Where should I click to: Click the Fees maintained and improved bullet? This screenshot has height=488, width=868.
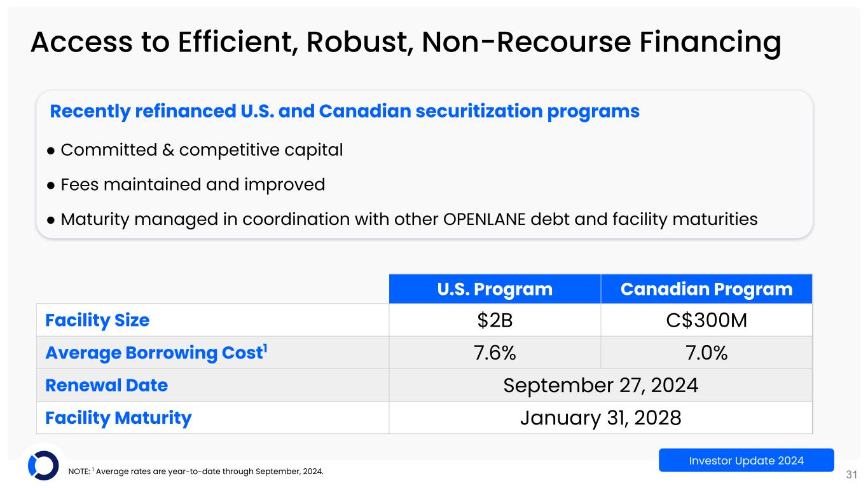click(193, 185)
